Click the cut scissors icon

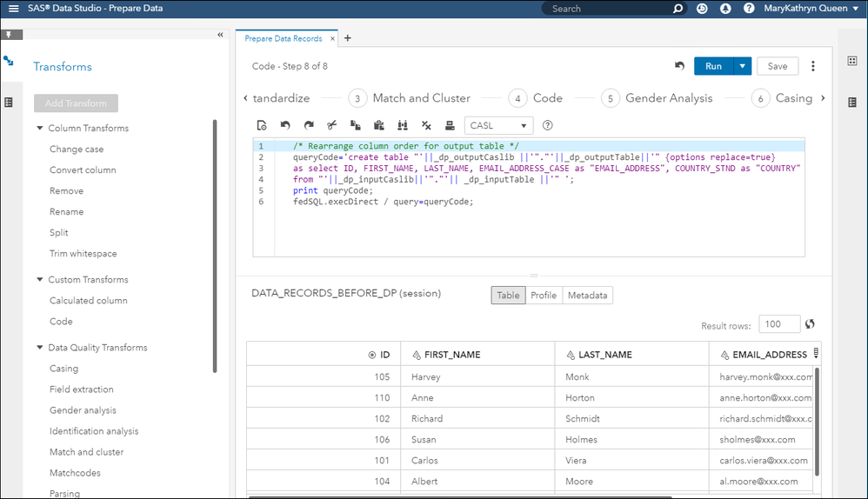331,125
